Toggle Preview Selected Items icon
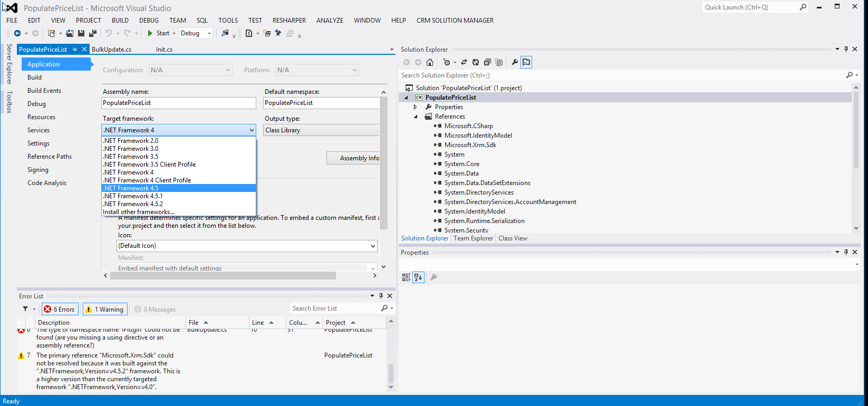This screenshot has width=868, height=406. click(x=526, y=62)
